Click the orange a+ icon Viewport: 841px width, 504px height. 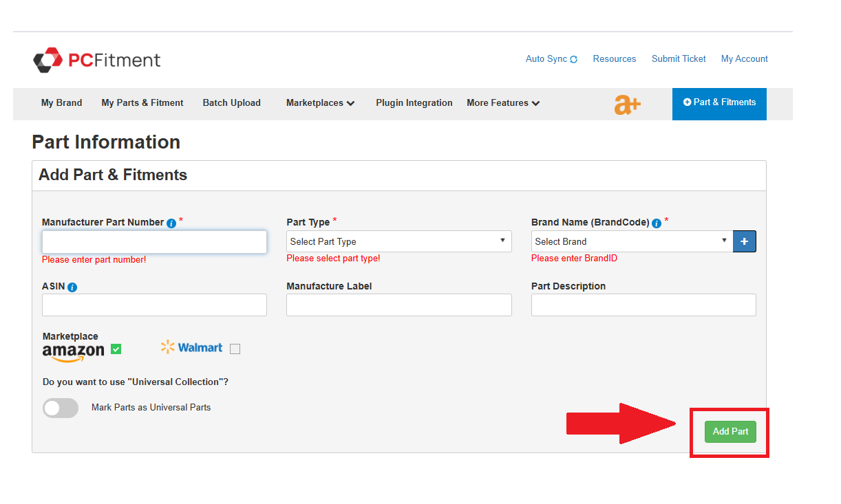627,104
